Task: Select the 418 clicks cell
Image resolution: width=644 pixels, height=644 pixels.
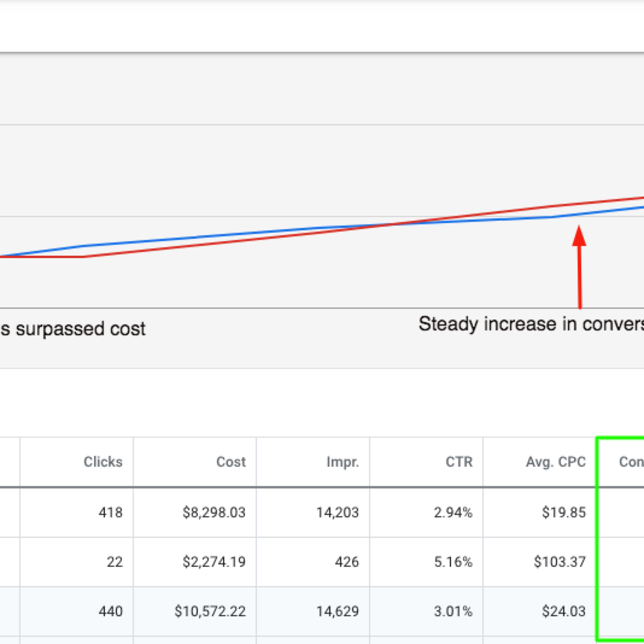Action: pyautogui.click(x=77, y=512)
